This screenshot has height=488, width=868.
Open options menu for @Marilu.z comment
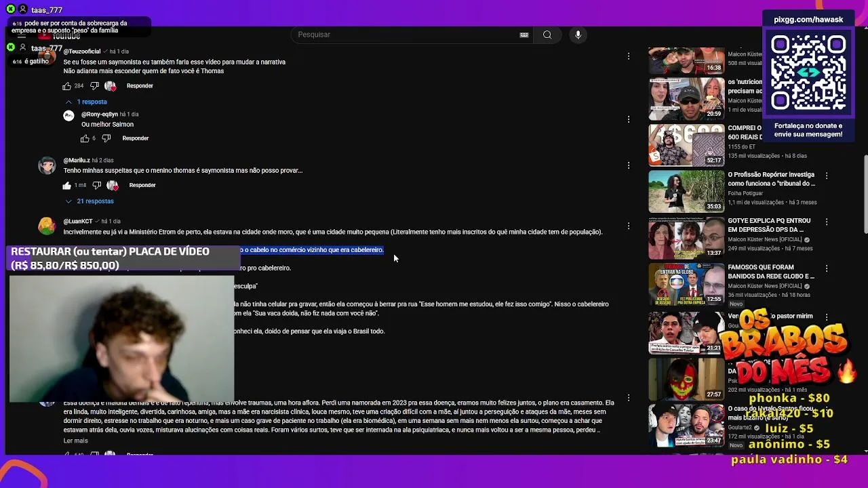click(629, 165)
